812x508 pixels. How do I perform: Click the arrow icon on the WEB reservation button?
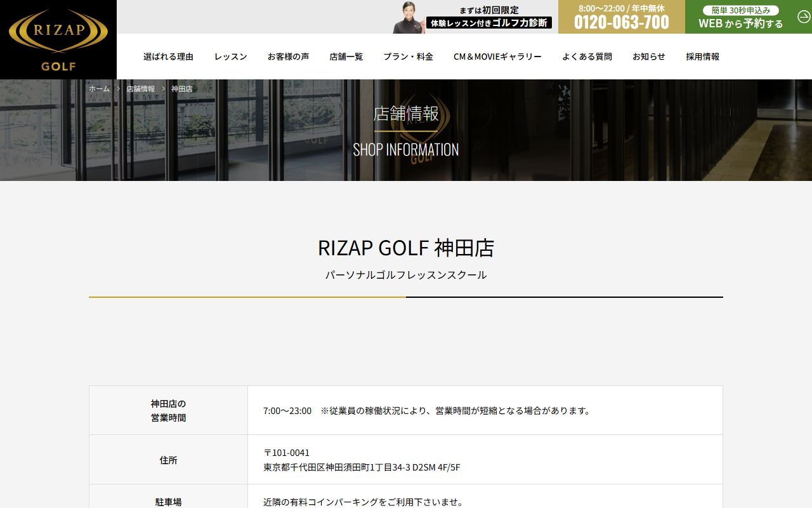[803, 17]
